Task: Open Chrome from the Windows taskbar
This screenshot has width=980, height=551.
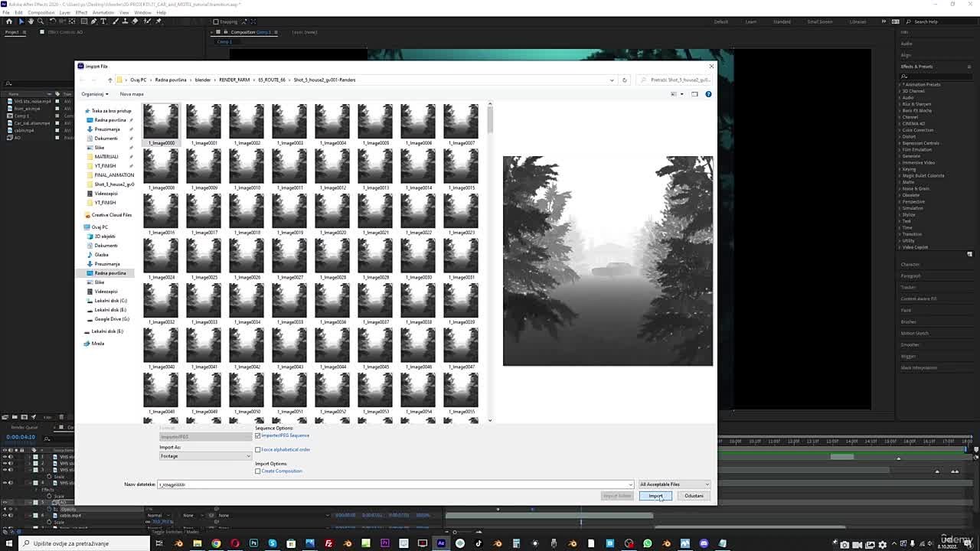Action: (216, 543)
